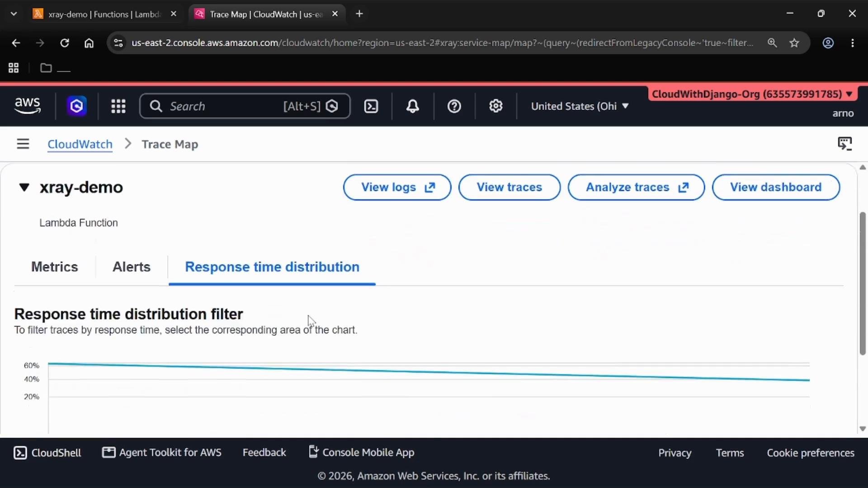The height and width of the screenshot is (488, 868).
Task: Click the Analyze traces button
Action: (x=636, y=187)
